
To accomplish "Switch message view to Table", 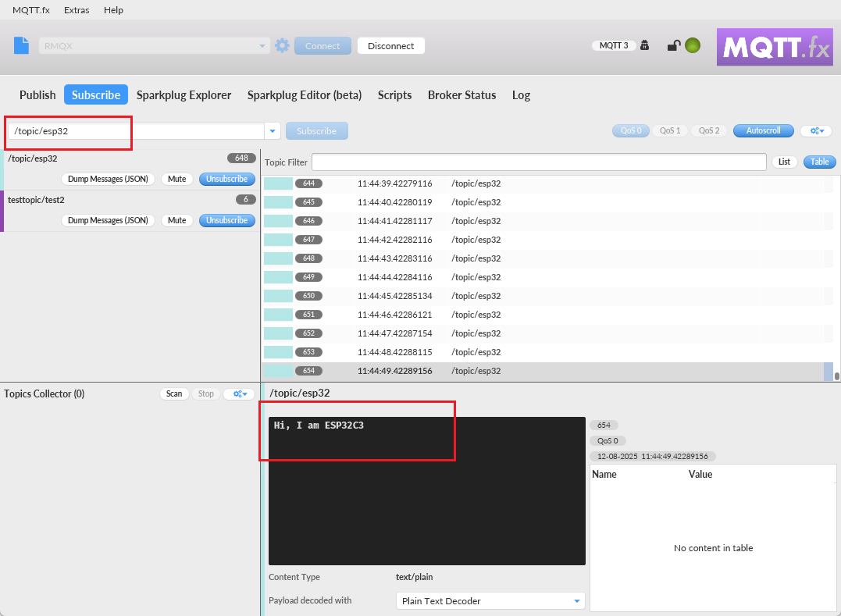I will (x=820, y=162).
